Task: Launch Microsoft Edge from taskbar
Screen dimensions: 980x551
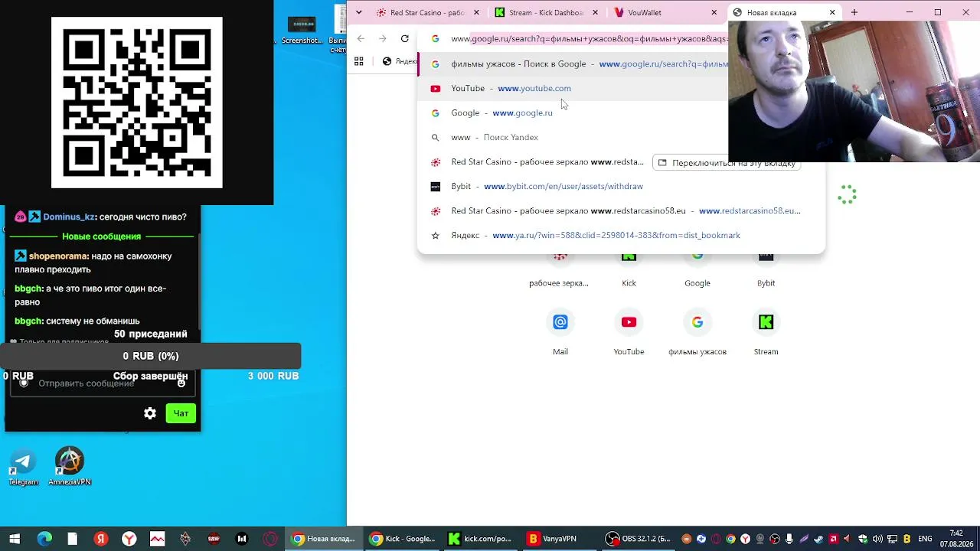Action: 44,539
